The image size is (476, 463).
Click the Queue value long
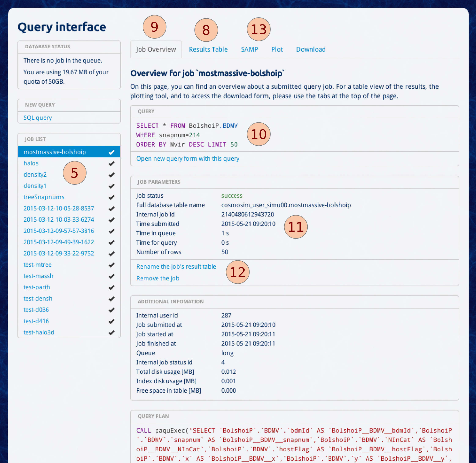(227, 353)
